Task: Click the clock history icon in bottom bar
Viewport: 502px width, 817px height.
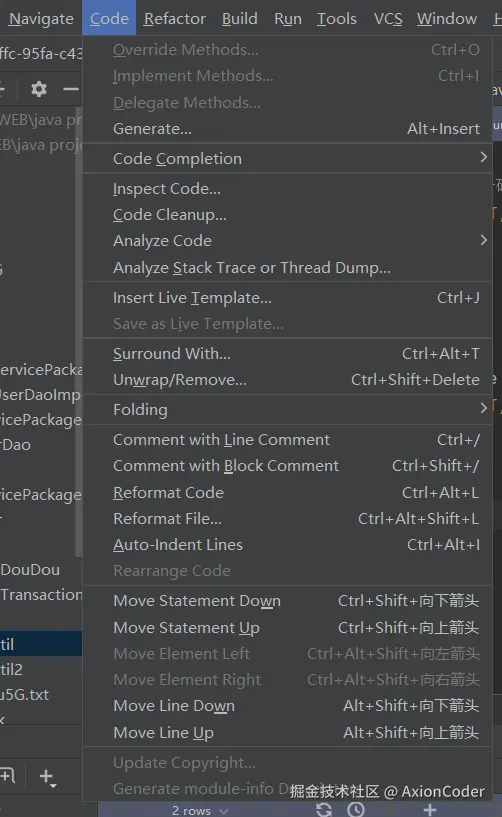Action: click(356, 809)
